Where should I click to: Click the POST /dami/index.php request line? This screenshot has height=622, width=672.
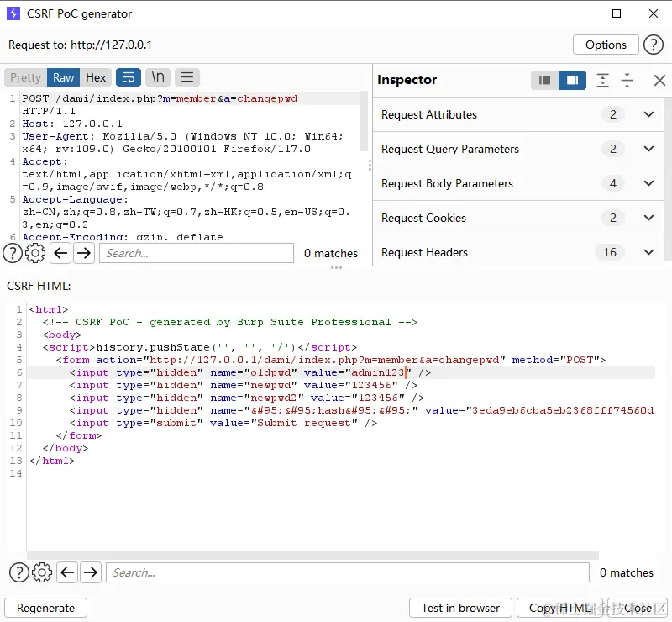(160, 98)
